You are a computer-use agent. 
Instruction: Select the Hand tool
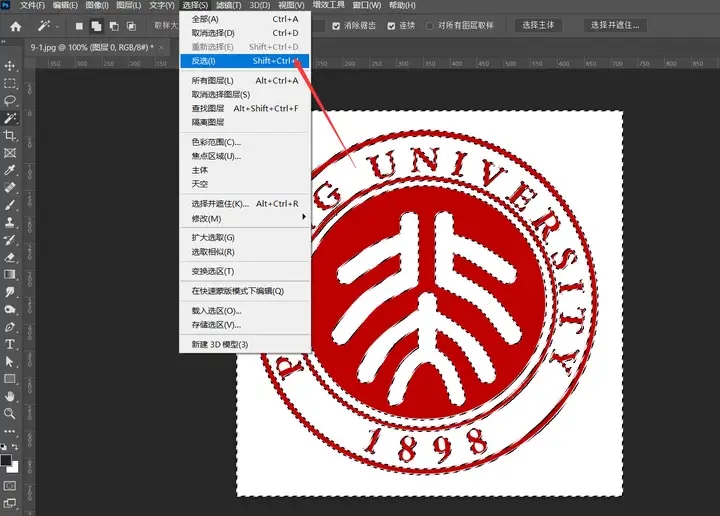point(10,396)
